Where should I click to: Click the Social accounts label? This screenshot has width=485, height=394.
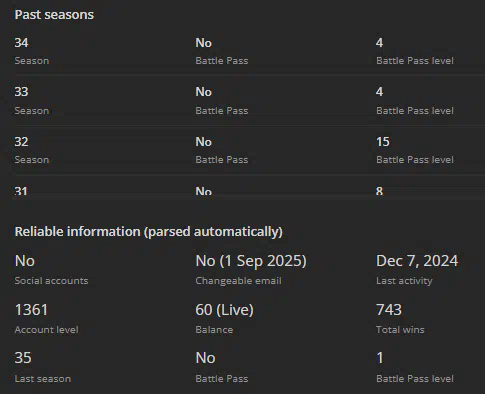[51, 281]
